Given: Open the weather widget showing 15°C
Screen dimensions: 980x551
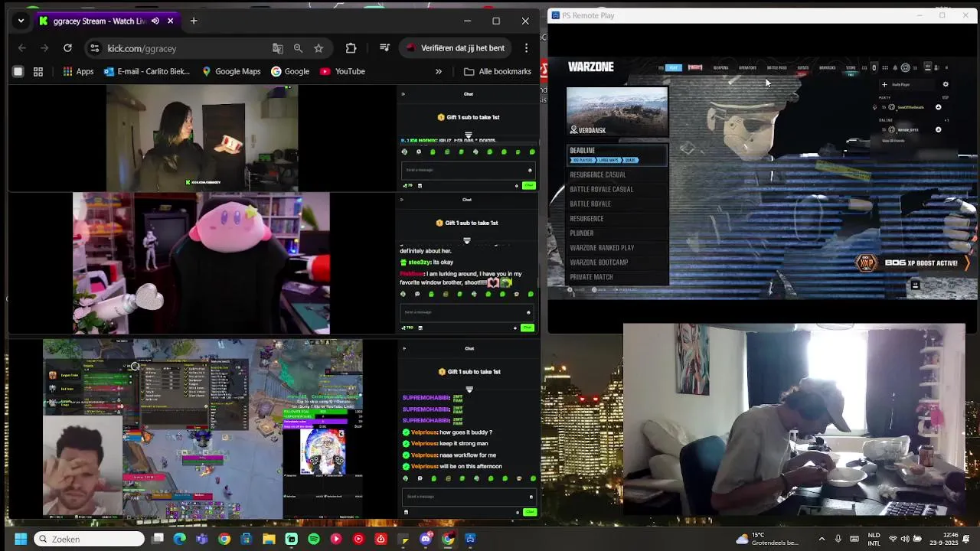Looking at the screenshot, I should point(766,539).
